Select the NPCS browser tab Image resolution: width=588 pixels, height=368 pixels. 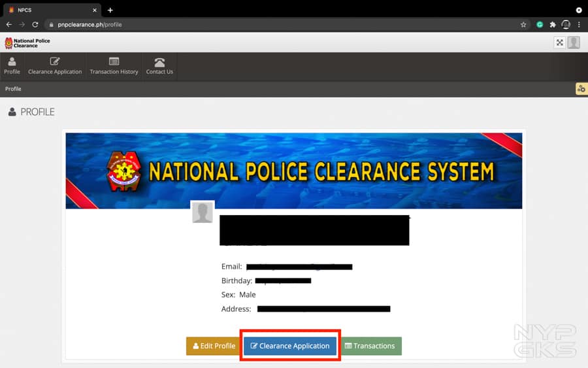pyautogui.click(x=49, y=10)
